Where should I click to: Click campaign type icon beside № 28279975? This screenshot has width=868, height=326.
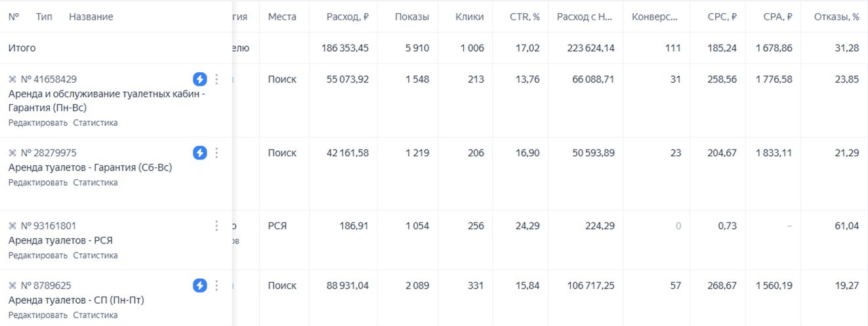click(12, 153)
